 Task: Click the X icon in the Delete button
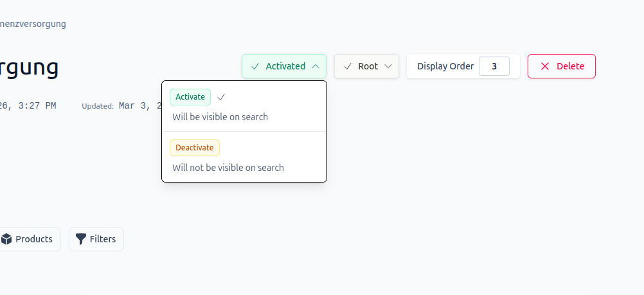coord(545,66)
